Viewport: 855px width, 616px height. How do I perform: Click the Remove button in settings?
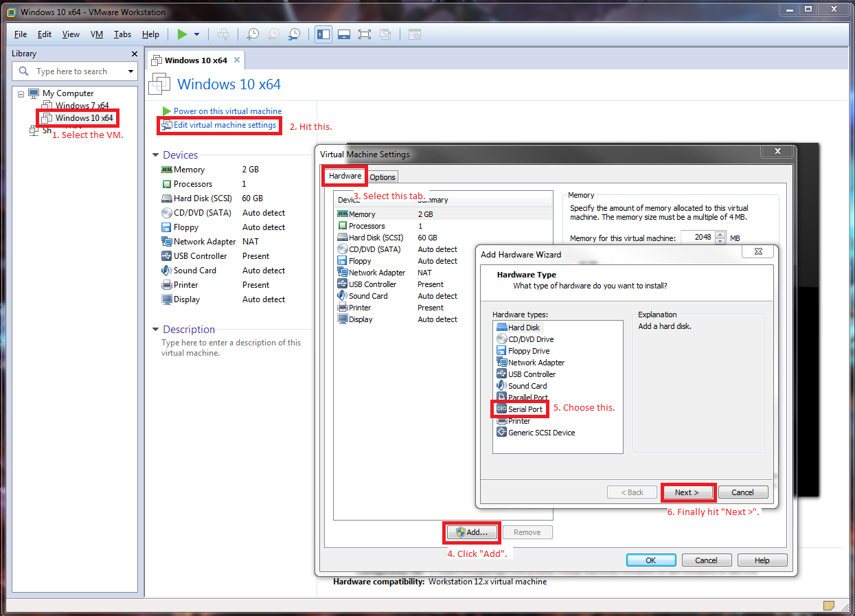click(x=527, y=532)
